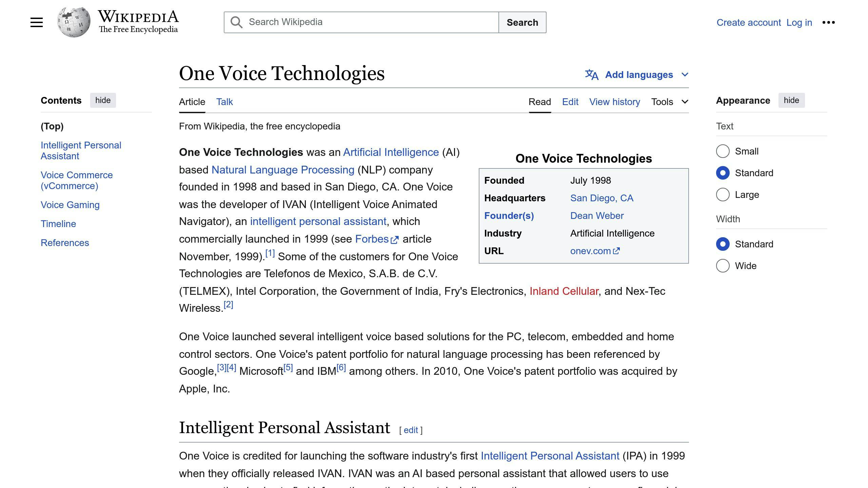Click the Wikipedia globe logo

pos(74,22)
